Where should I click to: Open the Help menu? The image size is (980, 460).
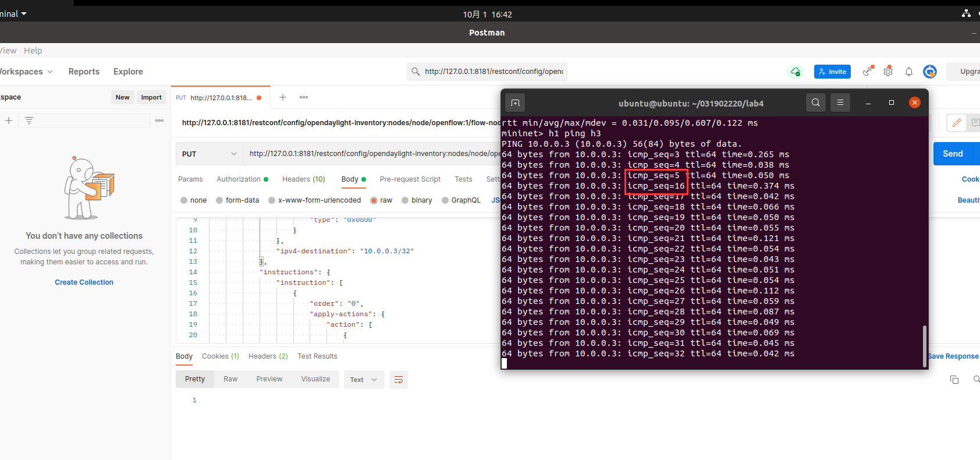[33, 51]
